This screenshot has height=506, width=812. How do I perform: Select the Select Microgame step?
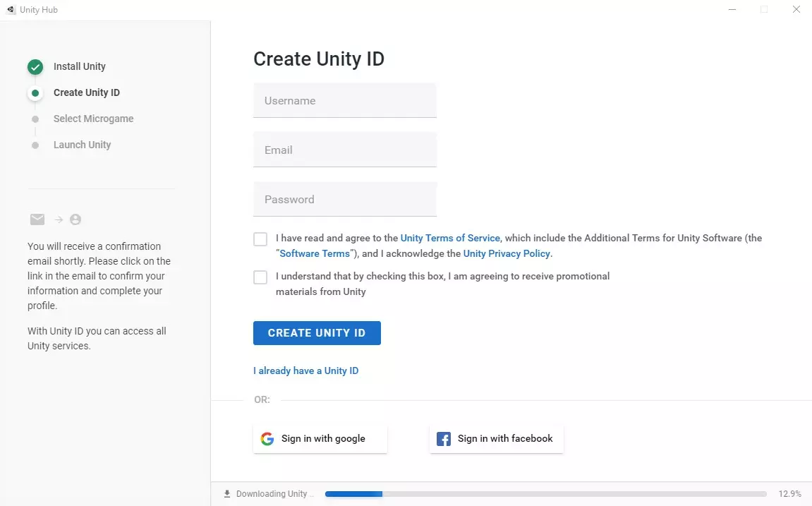tap(93, 119)
